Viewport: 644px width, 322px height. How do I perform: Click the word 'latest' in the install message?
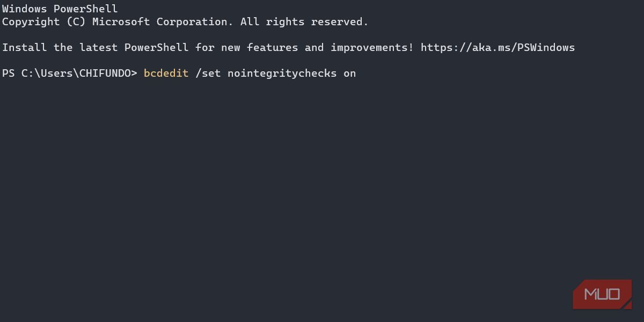[99, 48]
